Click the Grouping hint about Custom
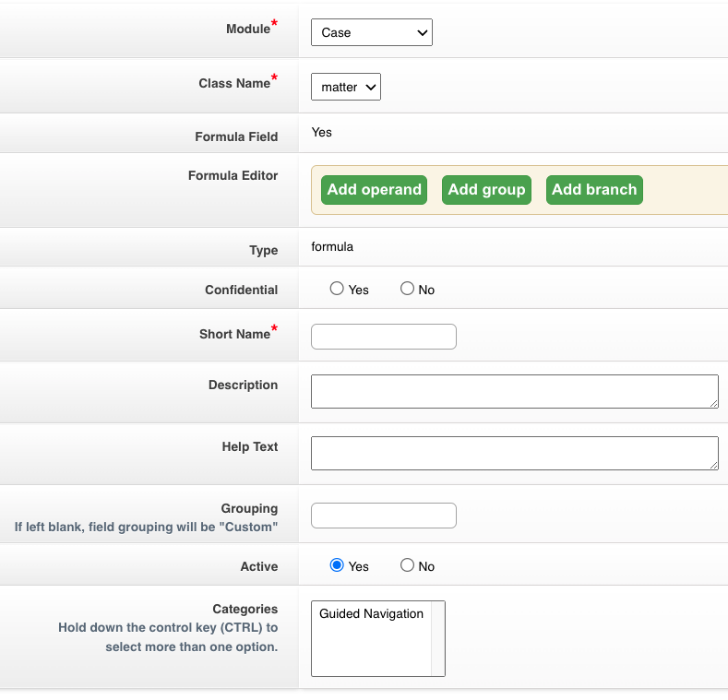Image resolution: width=728 pixels, height=700 pixels. coord(146,527)
